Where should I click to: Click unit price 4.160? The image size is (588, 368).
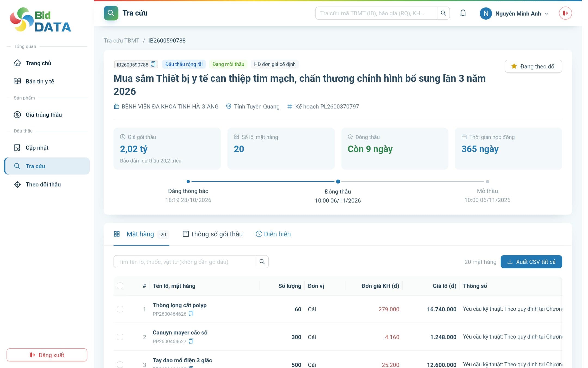click(392, 337)
